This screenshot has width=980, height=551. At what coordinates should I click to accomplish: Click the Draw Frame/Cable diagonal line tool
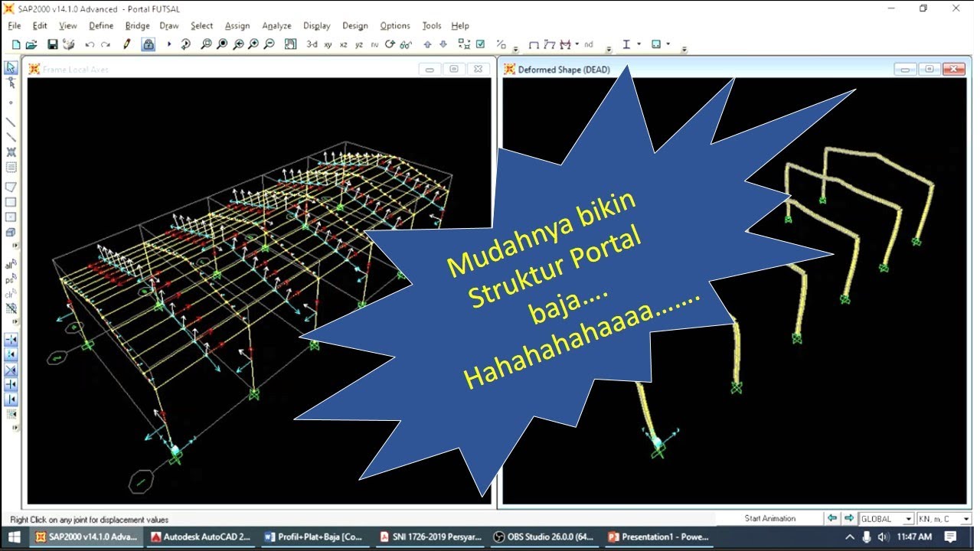click(x=11, y=122)
